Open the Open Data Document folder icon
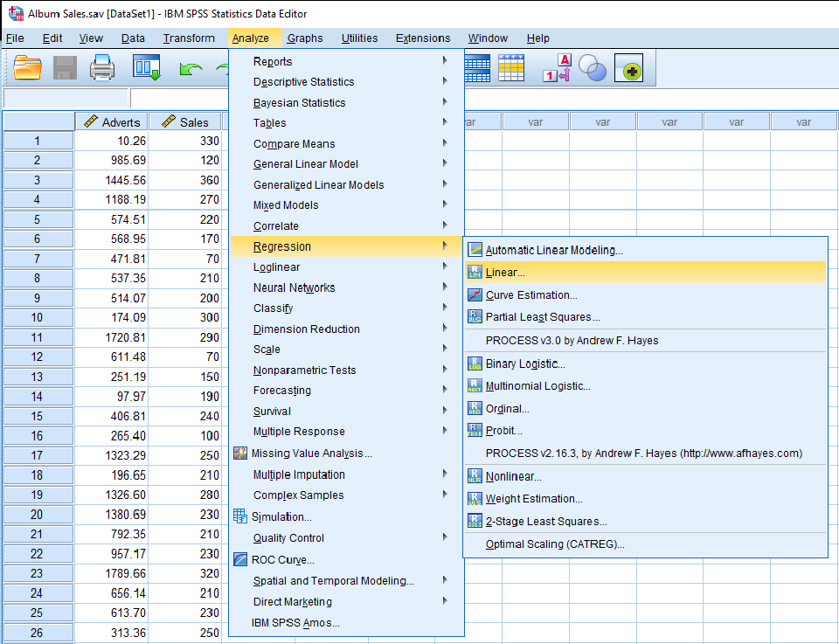The height and width of the screenshot is (644, 839). click(x=27, y=68)
